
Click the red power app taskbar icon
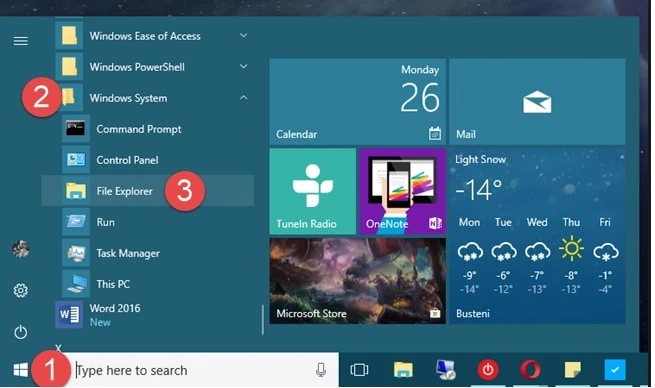coord(488,370)
